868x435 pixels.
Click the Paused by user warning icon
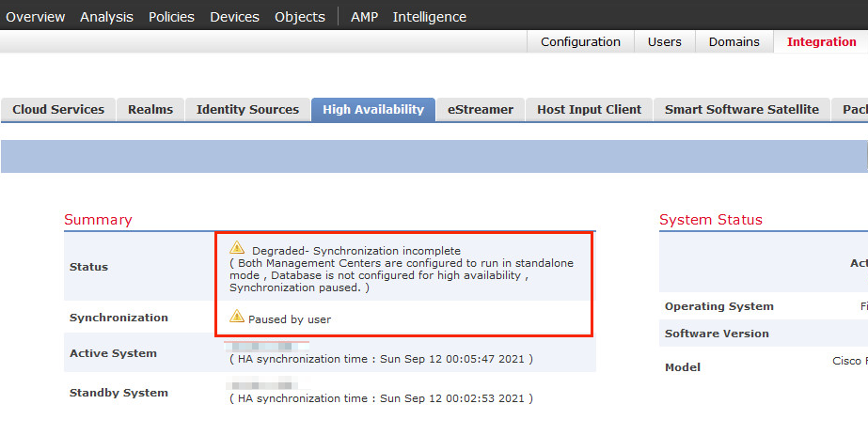237,316
